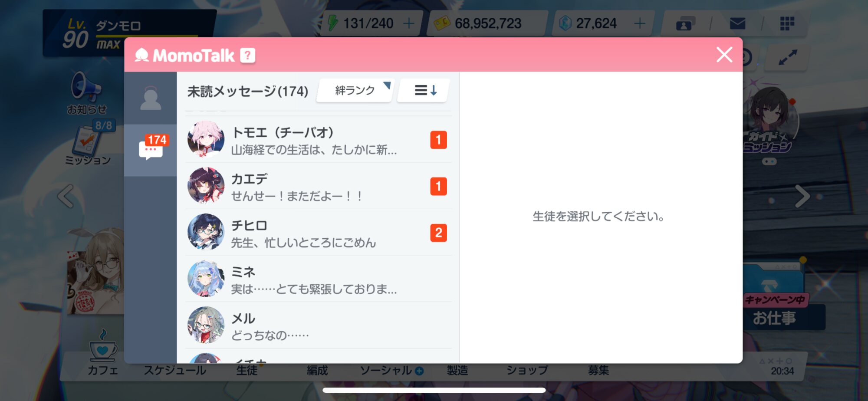
Task: Tap ミネ's avatar thumbnail
Action: tap(206, 279)
